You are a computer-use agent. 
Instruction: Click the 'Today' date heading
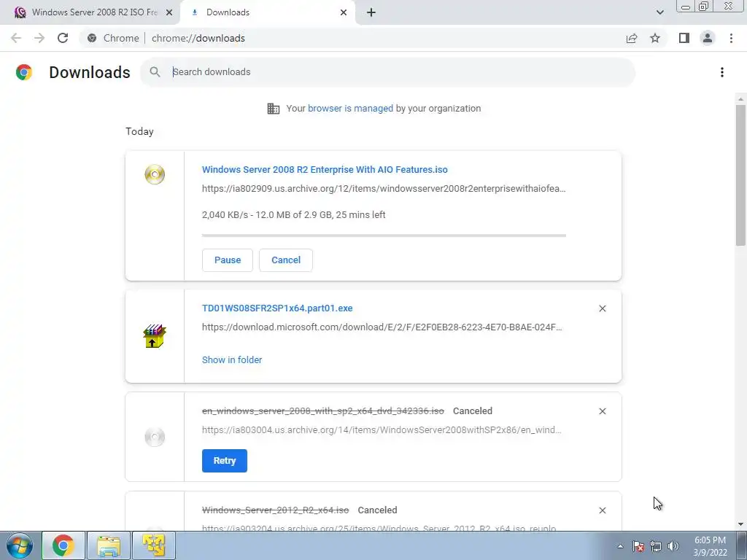139,131
